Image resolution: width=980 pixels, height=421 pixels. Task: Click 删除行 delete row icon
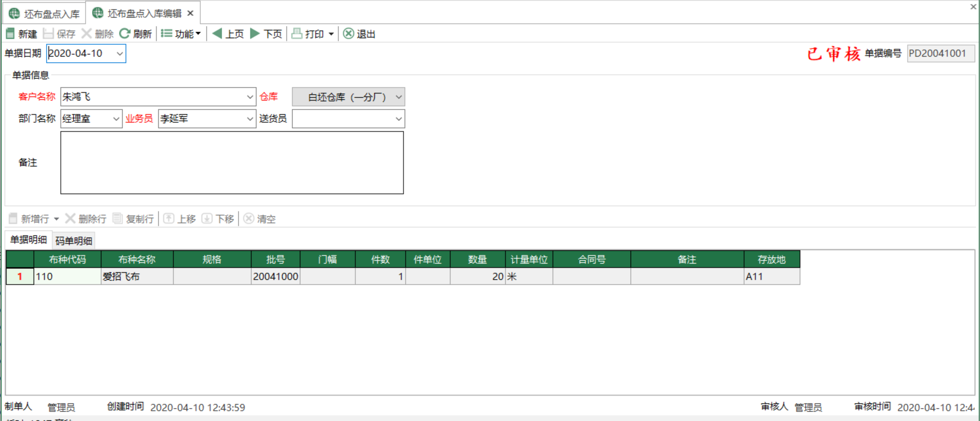70,218
